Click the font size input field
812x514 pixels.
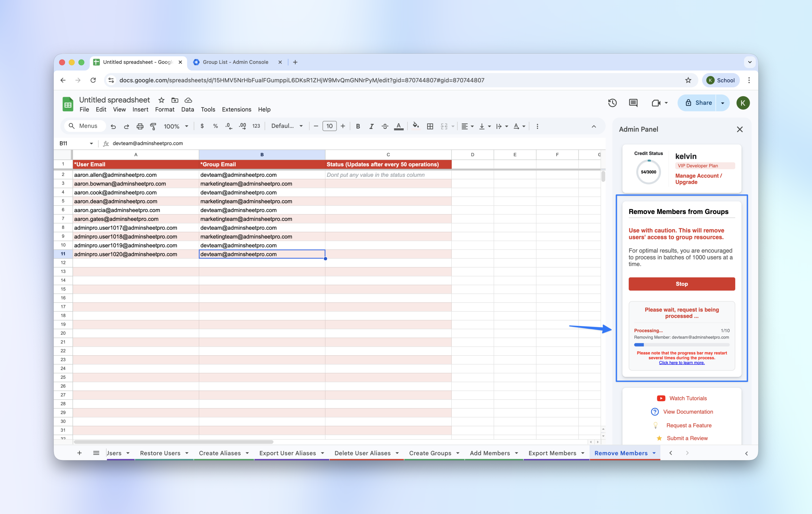[x=330, y=126]
